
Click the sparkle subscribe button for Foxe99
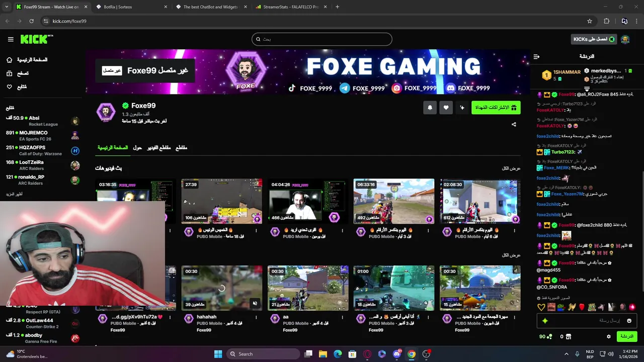[x=462, y=108]
